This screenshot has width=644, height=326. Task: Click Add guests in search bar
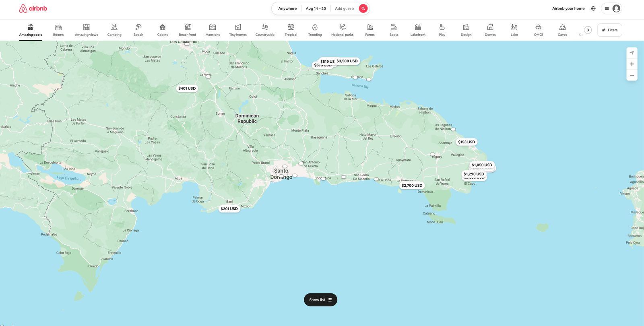pyautogui.click(x=345, y=8)
